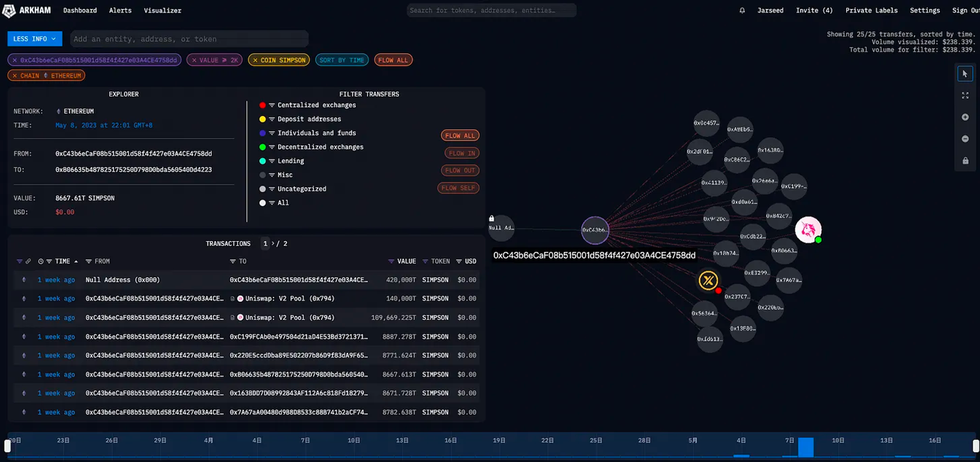This screenshot has width=980, height=462.
Task: Open the notifications bell
Action: pyautogui.click(x=742, y=10)
